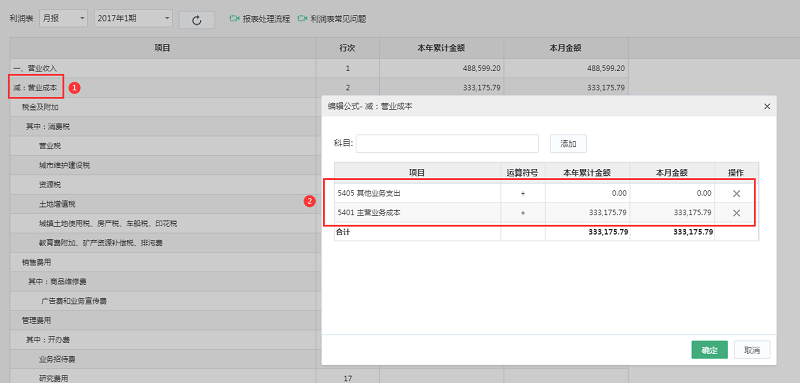Focus the 科目 input field
Viewport: 800px width, 383px height.
447,144
